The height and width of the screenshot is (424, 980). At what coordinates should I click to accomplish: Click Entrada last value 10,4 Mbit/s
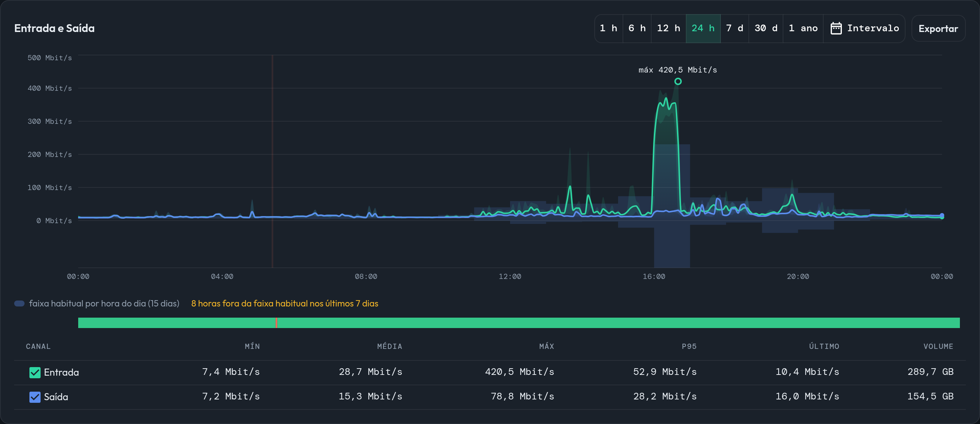tap(807, 372)
